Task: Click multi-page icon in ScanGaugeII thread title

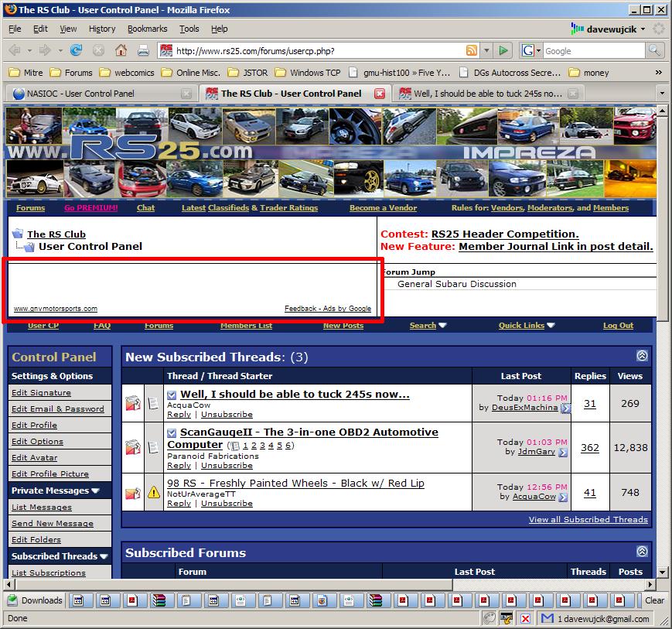Action: [x=235, y=446]
